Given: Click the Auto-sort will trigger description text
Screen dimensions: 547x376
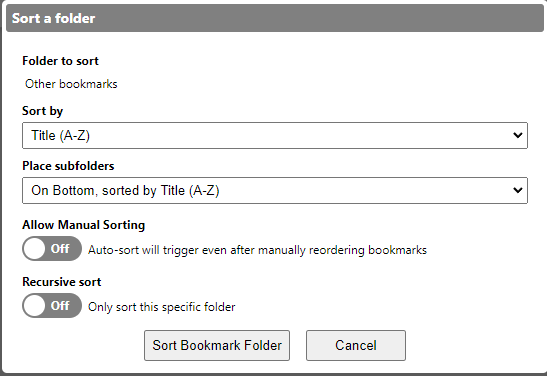Looking at the screenshot, I should pos(257,250).
